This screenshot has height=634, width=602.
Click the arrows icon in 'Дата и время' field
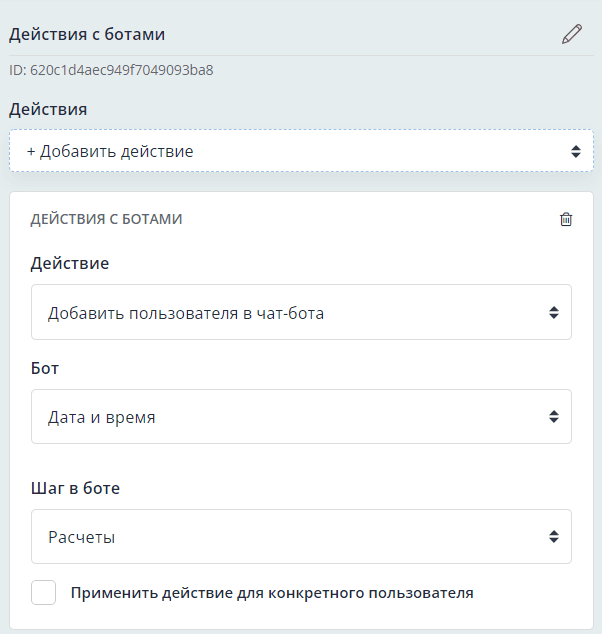pyautogui.click(x=554, y=417)
